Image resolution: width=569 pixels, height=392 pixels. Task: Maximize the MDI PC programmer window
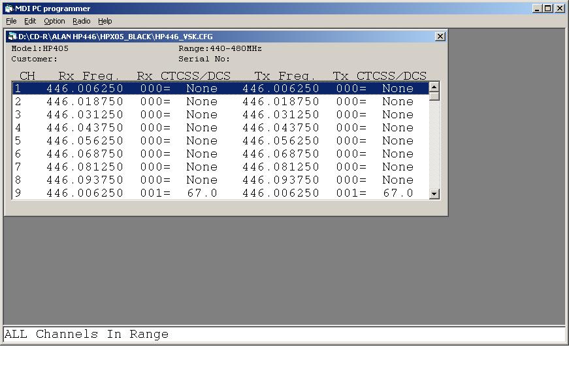(x=548, y=8)
